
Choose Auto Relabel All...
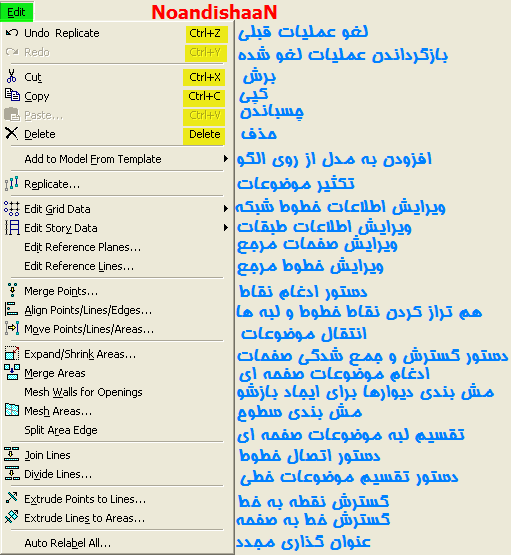tap(68, 543)
